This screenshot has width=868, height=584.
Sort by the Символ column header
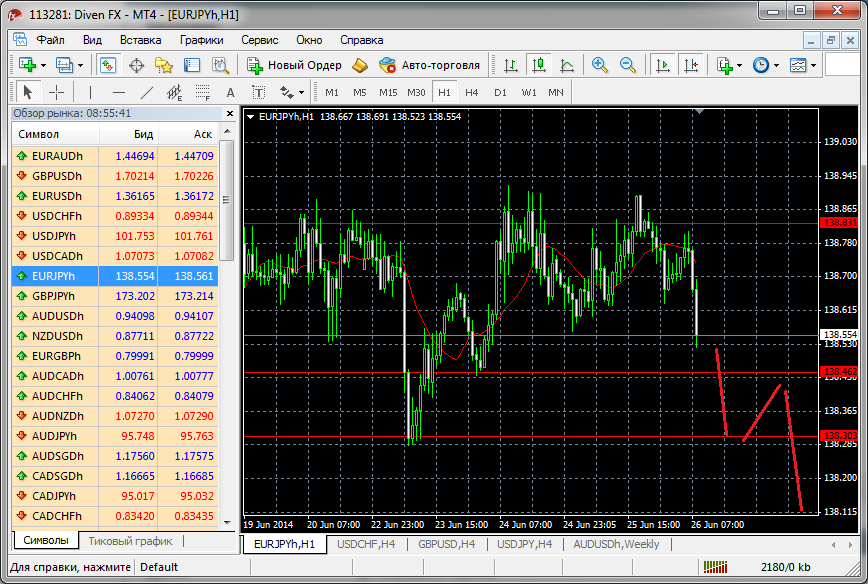point(55,134)
